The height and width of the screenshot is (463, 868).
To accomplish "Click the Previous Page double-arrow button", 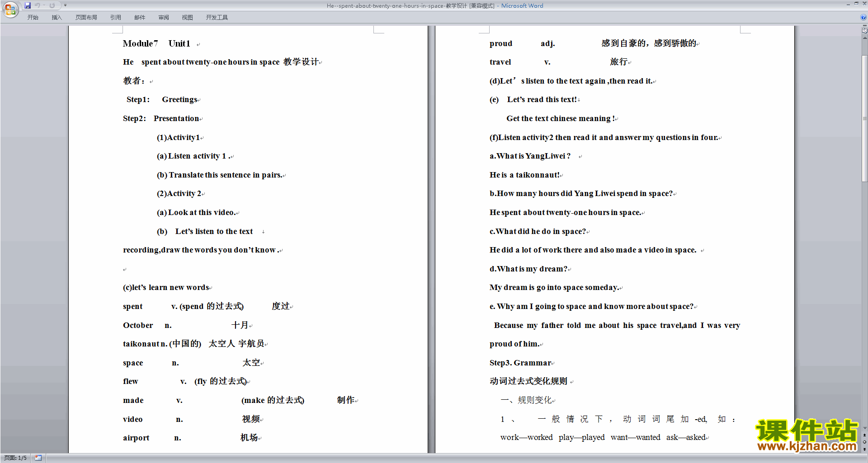I will click(x=864, y=435).
